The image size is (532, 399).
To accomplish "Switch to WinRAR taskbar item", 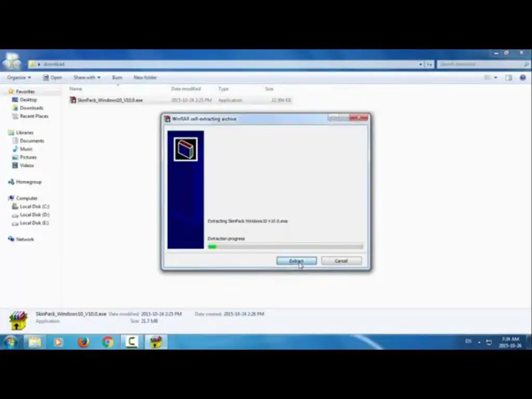I will [x=156, y=342].
